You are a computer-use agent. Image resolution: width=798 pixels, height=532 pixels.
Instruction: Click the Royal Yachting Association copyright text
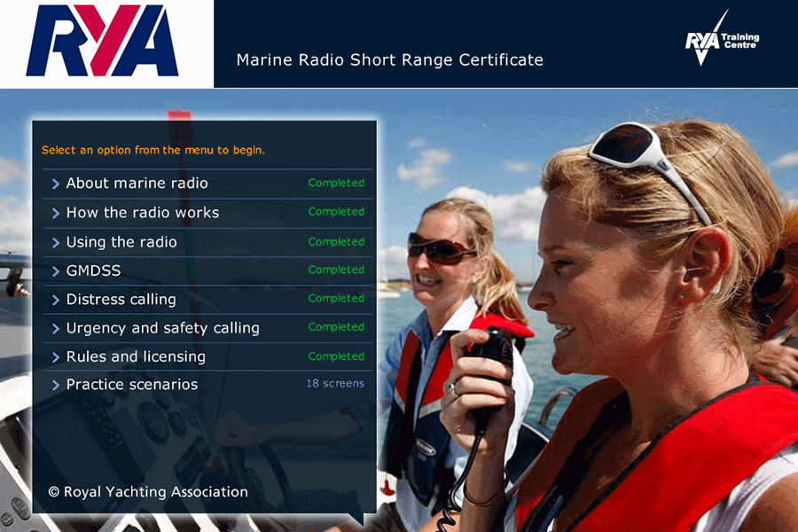148,492
